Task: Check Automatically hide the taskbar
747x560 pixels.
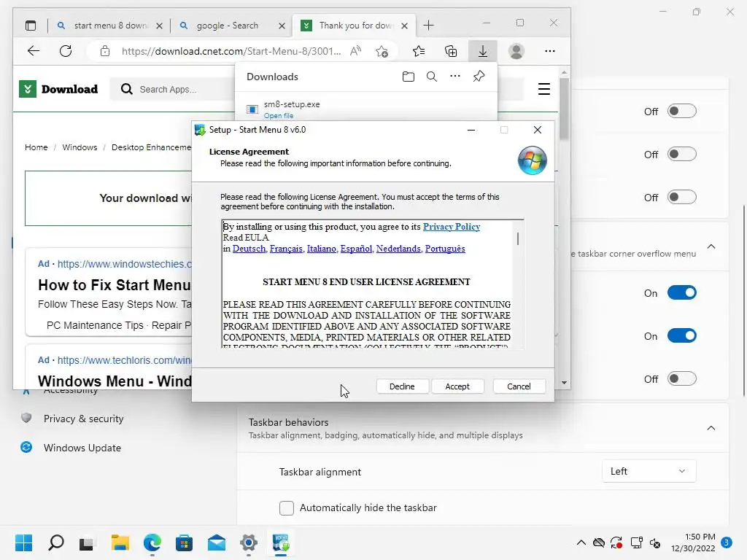Action: [x=286, y=507]
